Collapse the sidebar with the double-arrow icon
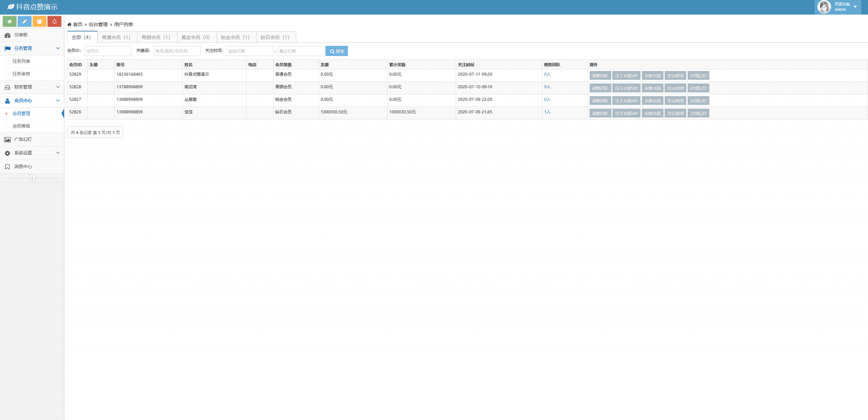 click(32, 178)
